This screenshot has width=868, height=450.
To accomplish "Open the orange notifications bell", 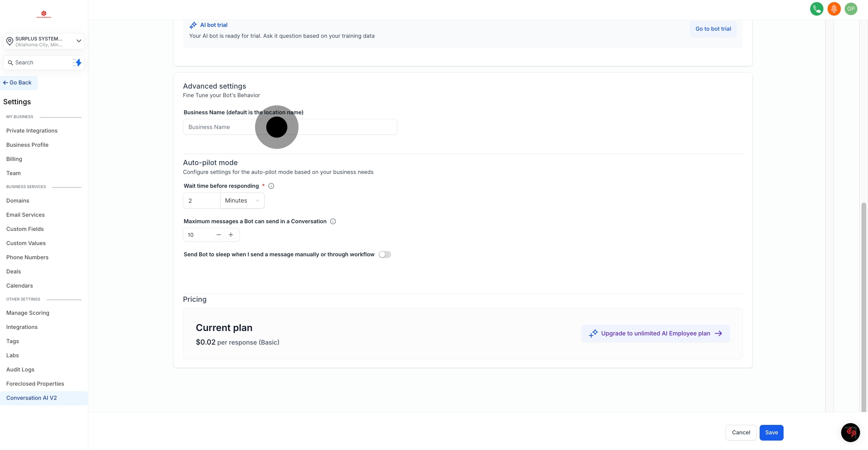I will [834, 9].
